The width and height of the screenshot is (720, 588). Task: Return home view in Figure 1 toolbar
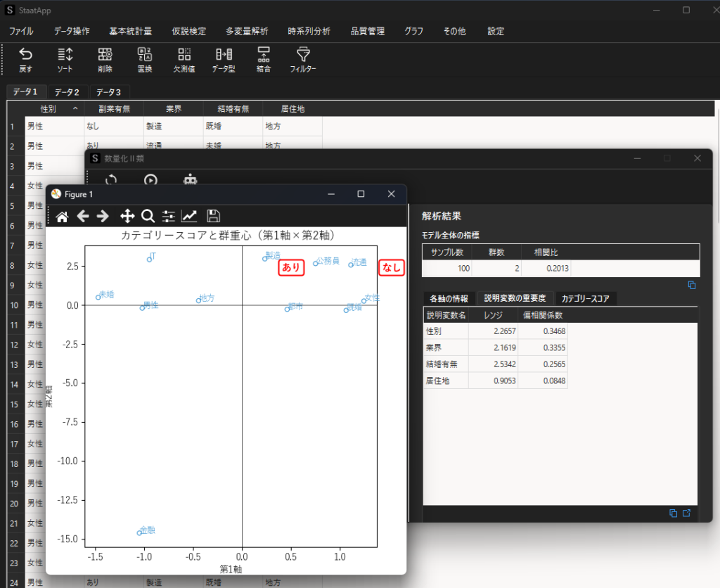click(62, 216)
